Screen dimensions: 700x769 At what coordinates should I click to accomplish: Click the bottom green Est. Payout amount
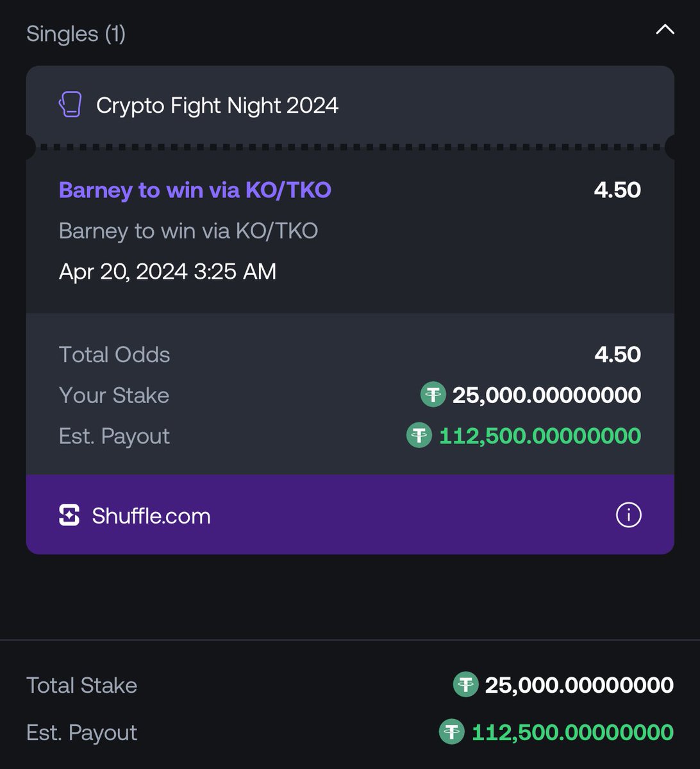point(572,732)
